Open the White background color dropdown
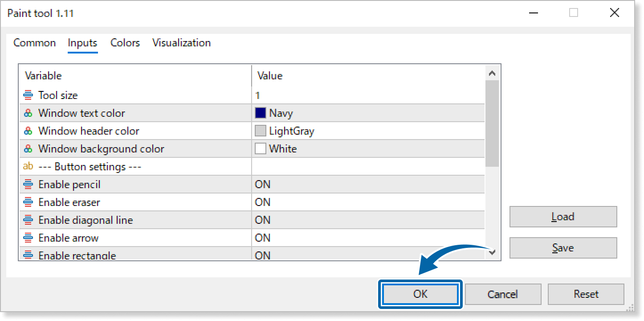This screenshot has width=644, height=321. click(368, 149)
